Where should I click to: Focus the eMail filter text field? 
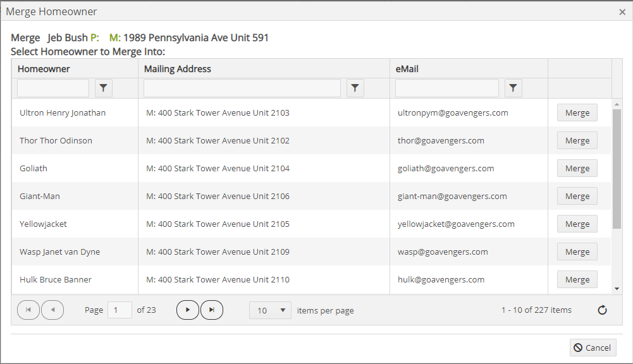pos(447,88)
